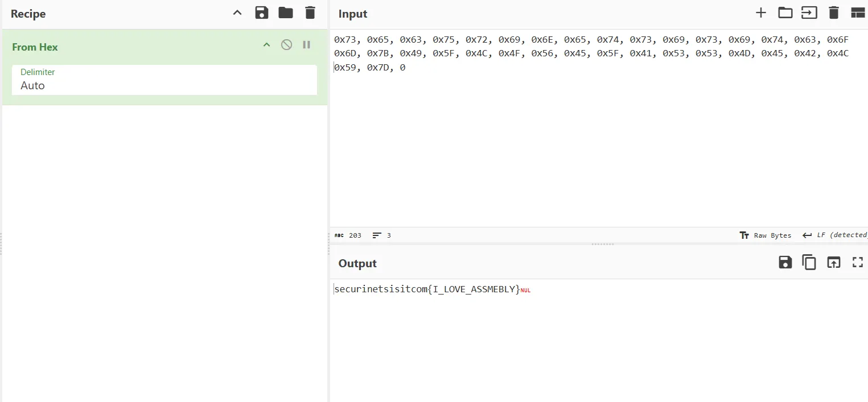Clear the recipe with the trash icon
This screenshot has height=402, width=868.
(x=310, y=13)
